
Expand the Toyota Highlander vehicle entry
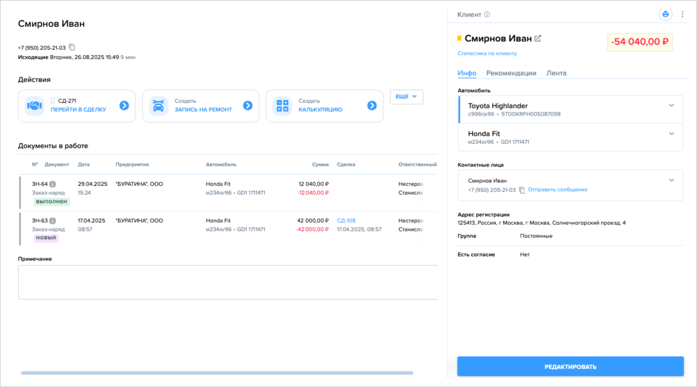click(x=671, y=106)
